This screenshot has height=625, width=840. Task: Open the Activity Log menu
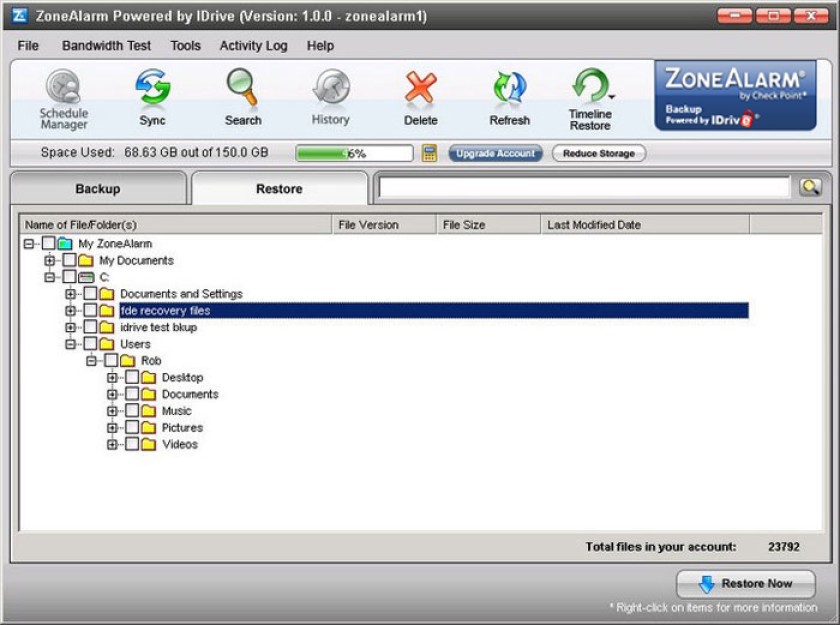(253, 46)
